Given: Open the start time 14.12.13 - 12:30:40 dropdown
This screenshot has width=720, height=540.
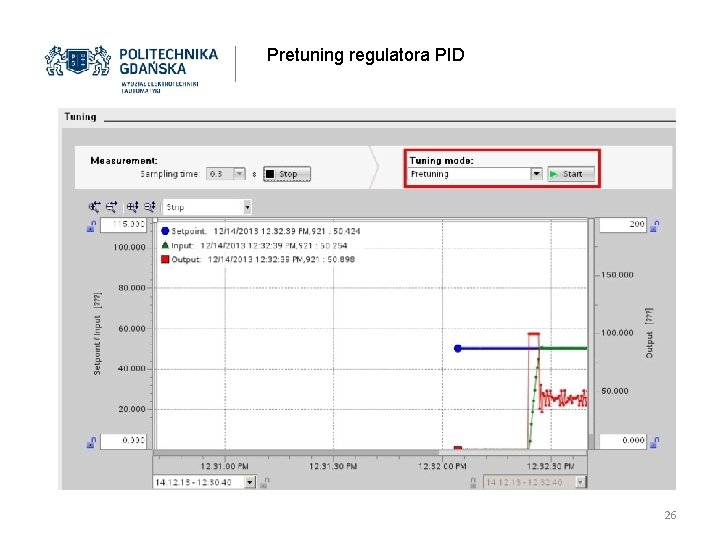Looking at the screenshot, I should click(250, 482).
